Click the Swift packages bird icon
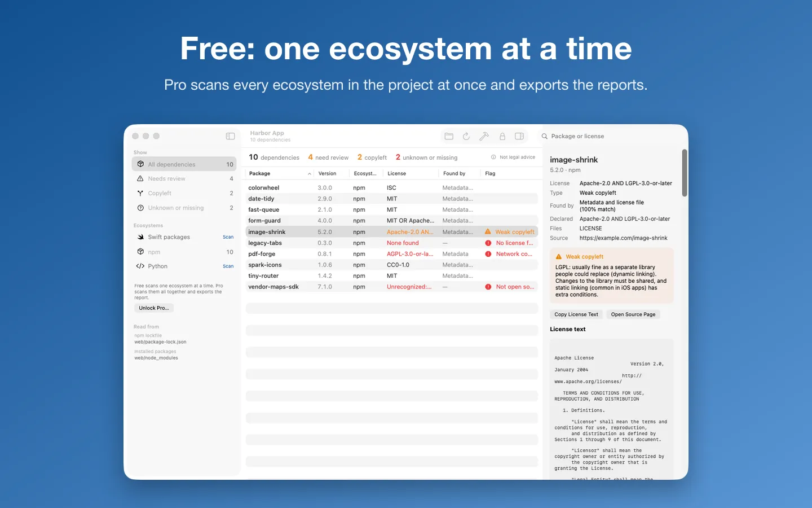The image size is (812, 508). click(x=140, y=237)
